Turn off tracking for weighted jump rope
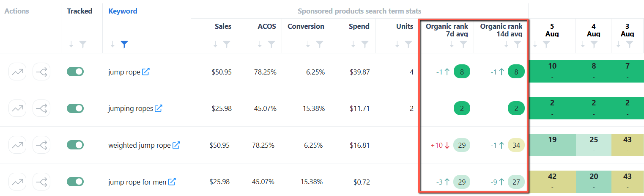 click(x=75, y=145)
